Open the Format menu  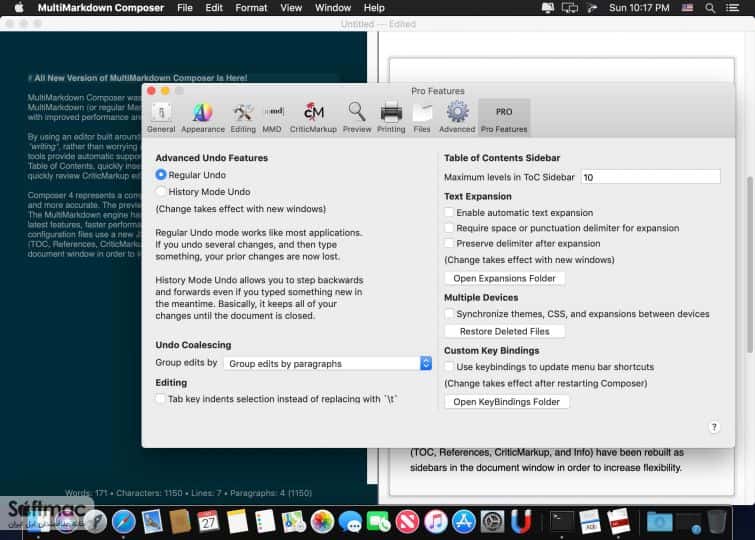pos(251,8)
